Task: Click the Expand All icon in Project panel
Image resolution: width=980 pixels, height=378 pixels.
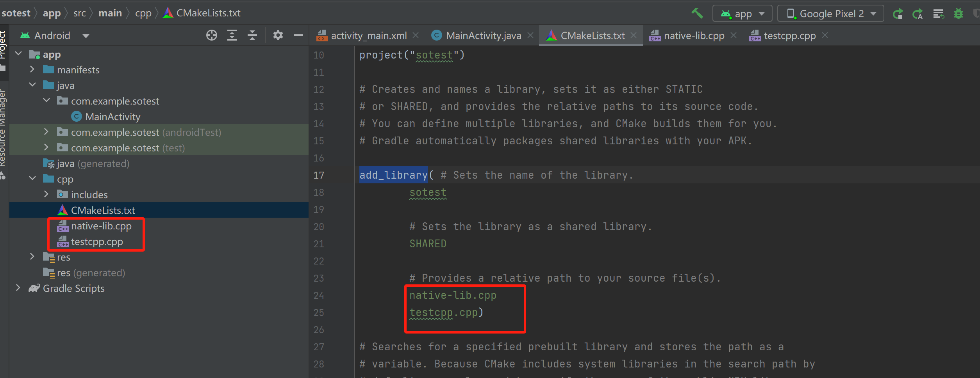Action: (x=232, y=35)
